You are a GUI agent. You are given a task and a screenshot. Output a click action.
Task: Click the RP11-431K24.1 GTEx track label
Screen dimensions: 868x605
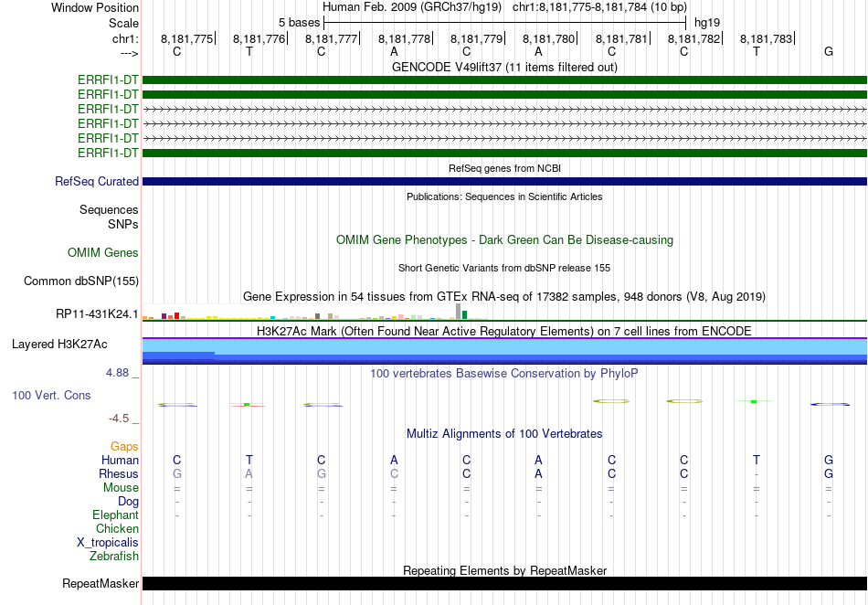[97, 313]
